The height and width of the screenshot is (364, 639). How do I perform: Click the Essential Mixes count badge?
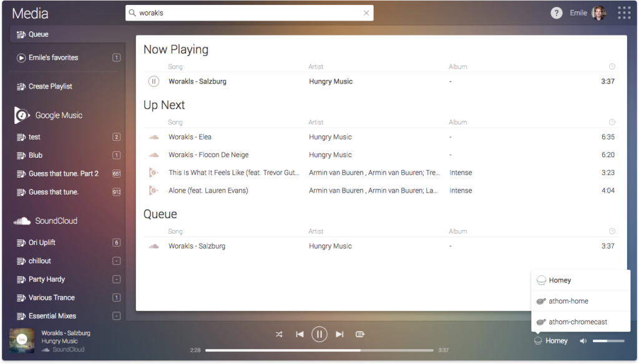click(x=117, y=315)
